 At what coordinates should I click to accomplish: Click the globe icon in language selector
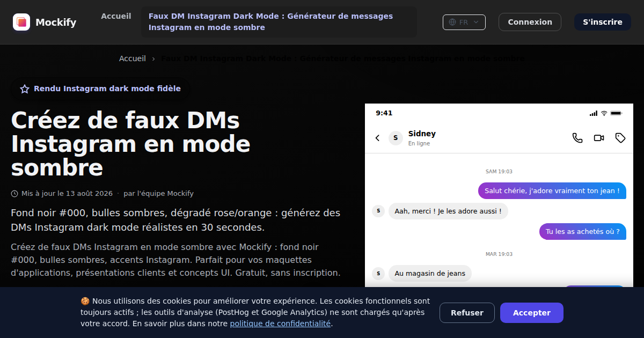pyautogui.click(x=452, y=22)
